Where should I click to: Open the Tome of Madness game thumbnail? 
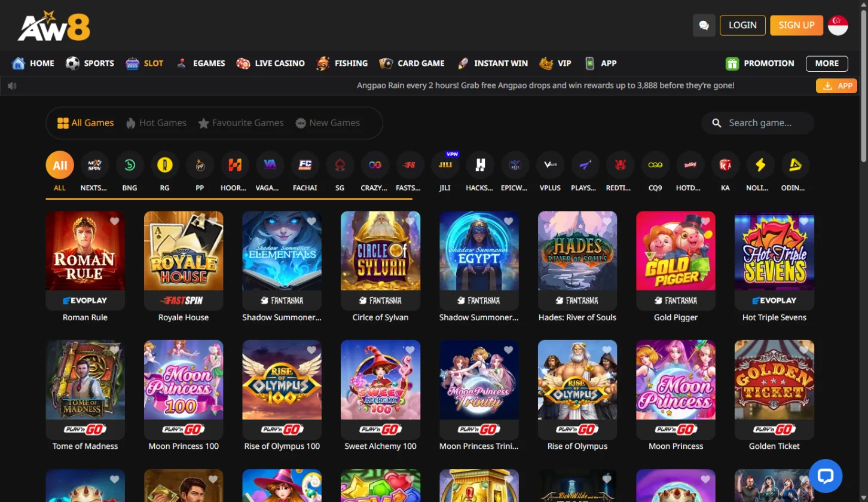pyautogui.click(x=85, y=380)
